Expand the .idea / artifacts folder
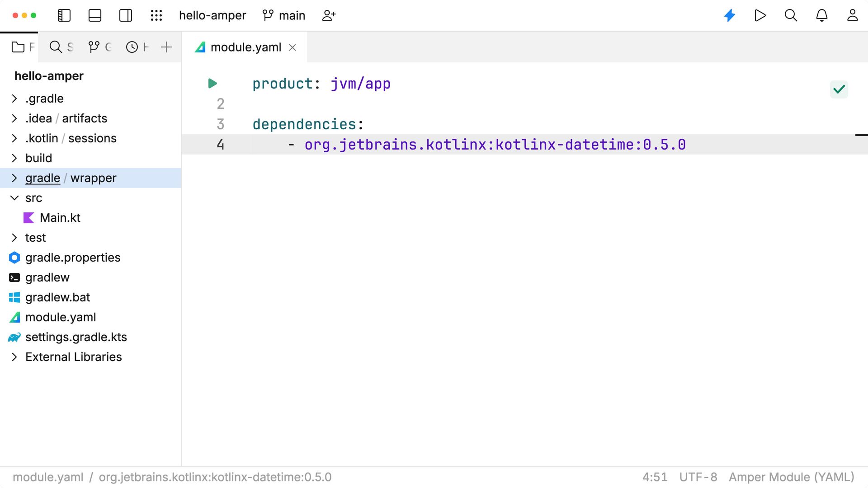This screenshot has height=488, width=868. pyautogui.click(x=14, y=118)
